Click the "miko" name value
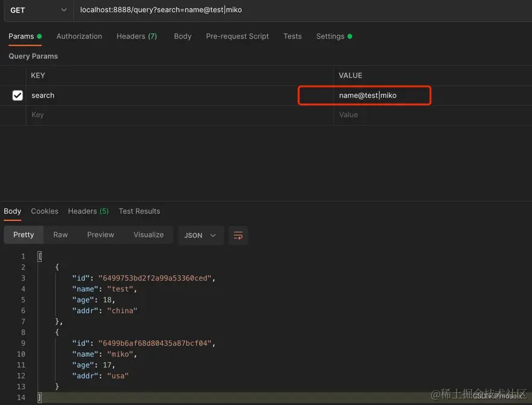Image resolution: width=532 pixels, height=405 pixels. [120, 354]
